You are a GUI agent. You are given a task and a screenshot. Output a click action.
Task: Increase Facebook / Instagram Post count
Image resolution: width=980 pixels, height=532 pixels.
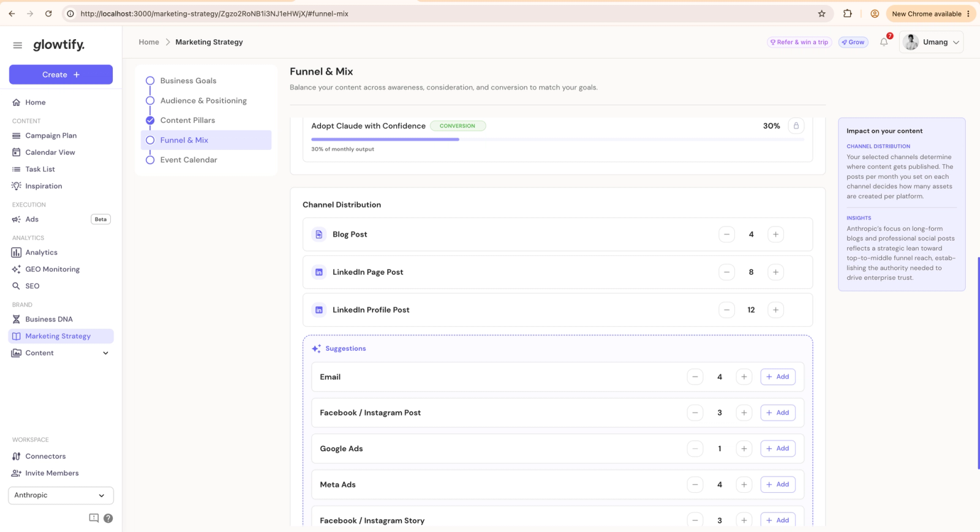[744, 413]
